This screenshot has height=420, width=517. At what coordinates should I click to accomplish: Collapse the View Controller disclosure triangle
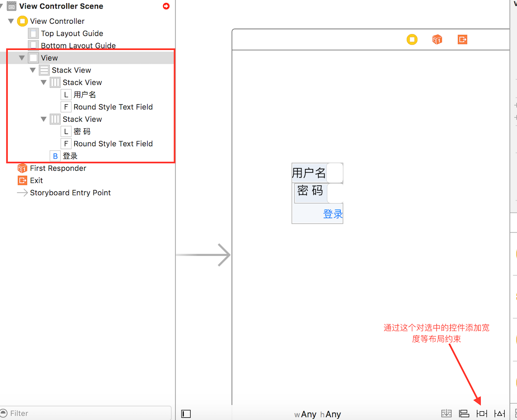point(10,21)
